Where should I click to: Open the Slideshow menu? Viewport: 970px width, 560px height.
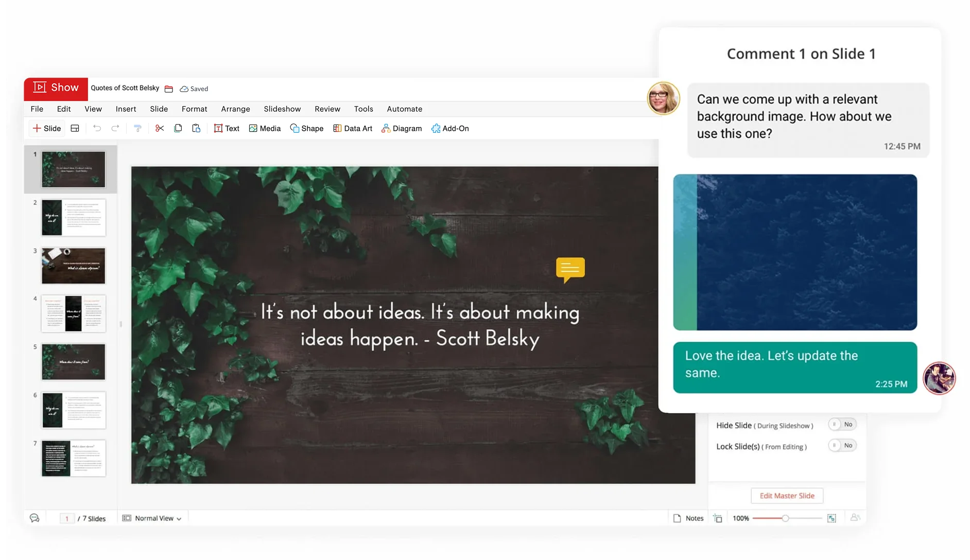point(282,109)
